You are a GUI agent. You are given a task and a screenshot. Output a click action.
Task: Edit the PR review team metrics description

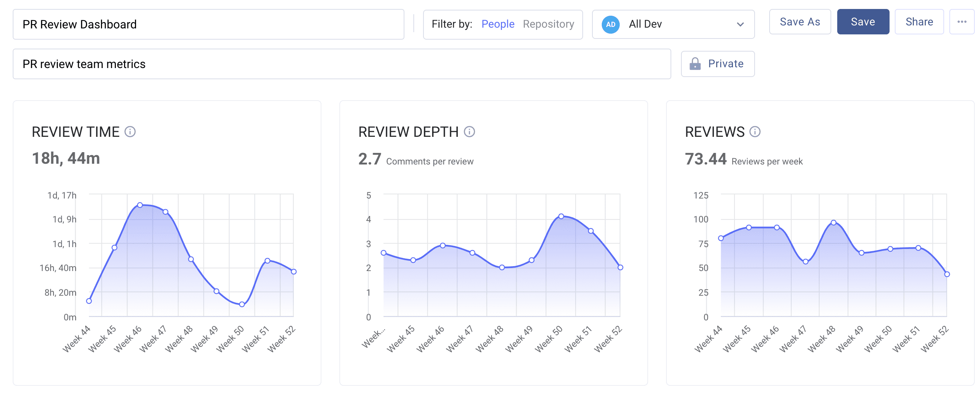tap(341, 64)
